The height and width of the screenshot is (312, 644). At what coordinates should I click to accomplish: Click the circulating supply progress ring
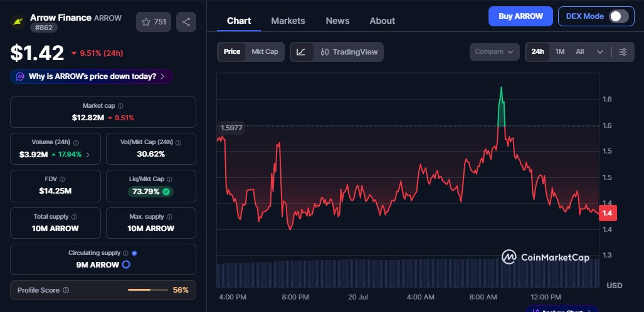pyautogui.click(x=126, y=265)
